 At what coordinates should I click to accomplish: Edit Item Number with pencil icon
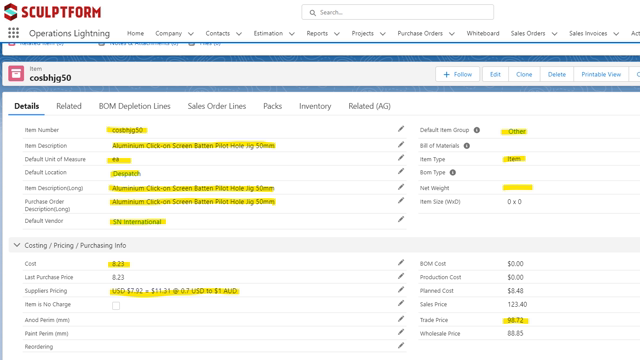(x=401, y=129)
